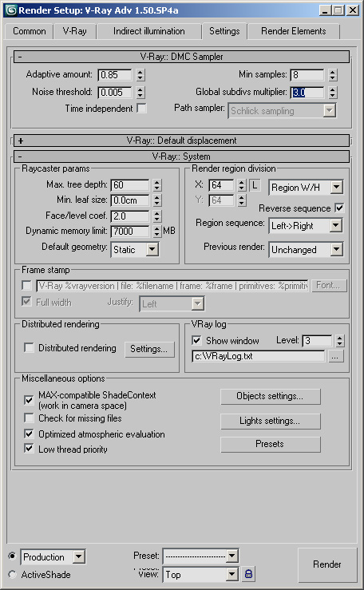Click the Global subdivs multiplier field
The height and width of the screenshot is (590, 364).
tap(307, 92)
